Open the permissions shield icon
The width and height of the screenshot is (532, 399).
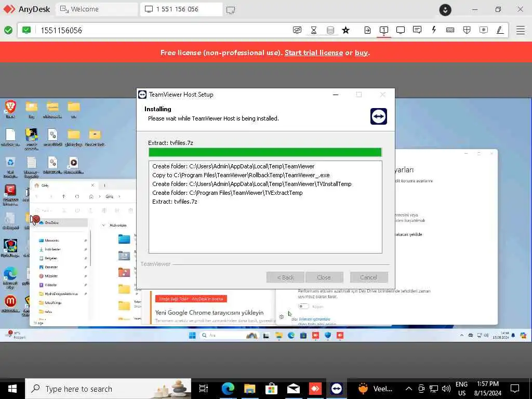tap(467, 30)
